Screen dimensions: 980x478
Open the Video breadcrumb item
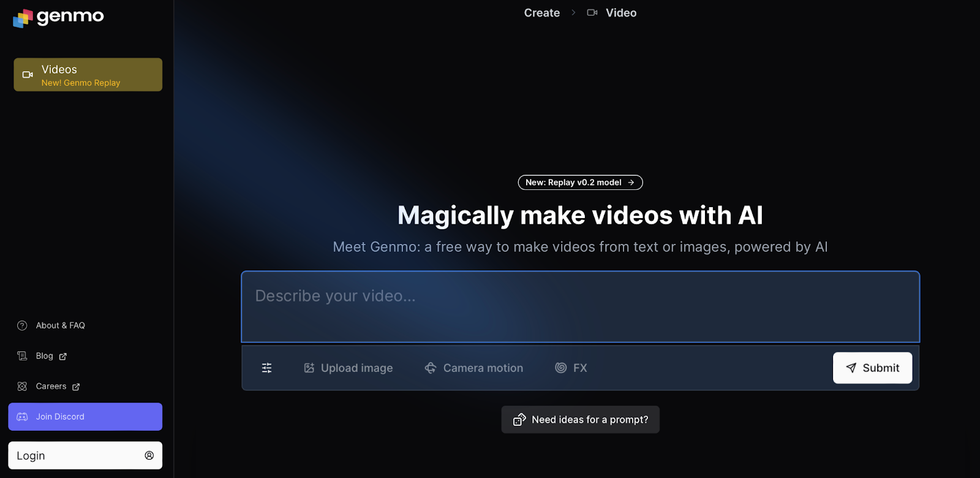[x=620, y=13]
